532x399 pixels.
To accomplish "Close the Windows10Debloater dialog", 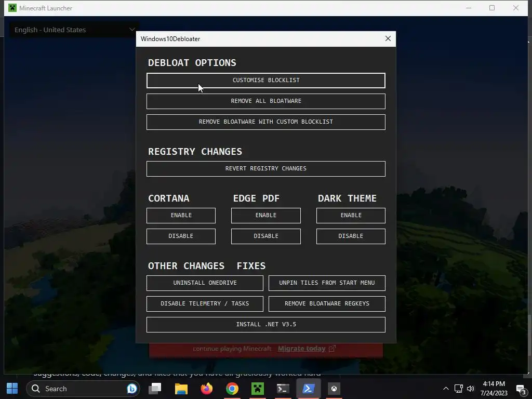I will [388, 38].
